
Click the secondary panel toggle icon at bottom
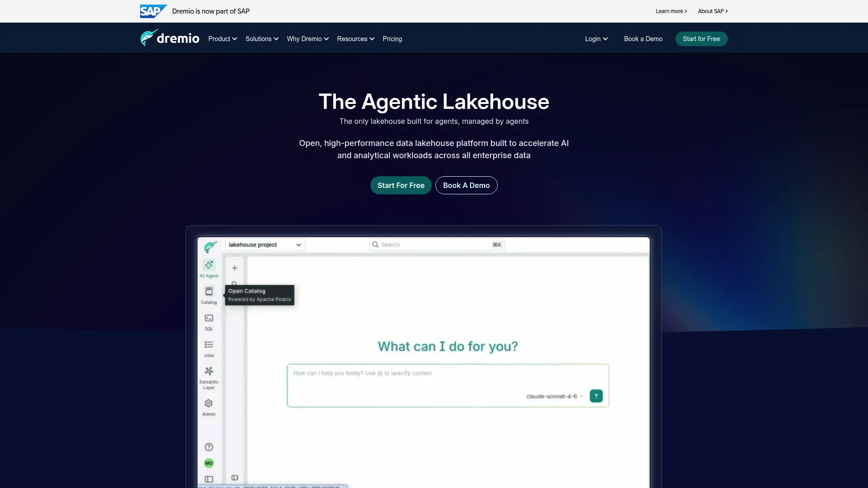[235, 478]
